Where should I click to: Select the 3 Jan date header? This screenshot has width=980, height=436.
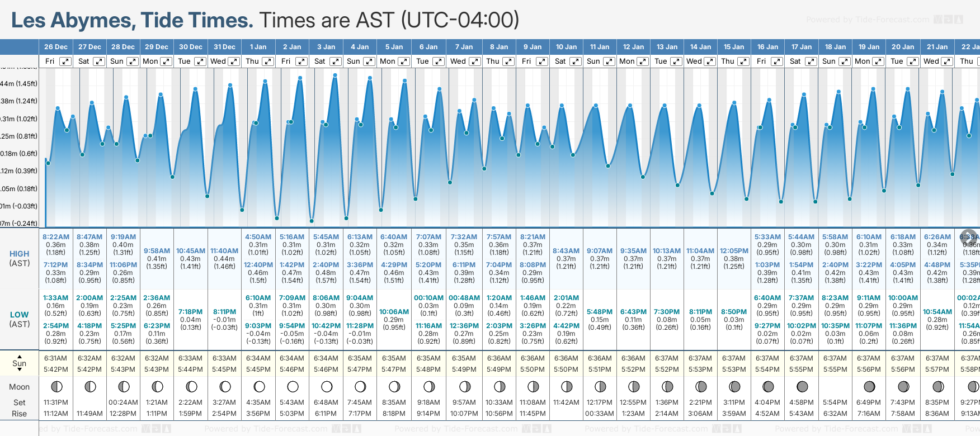(326, 47)
